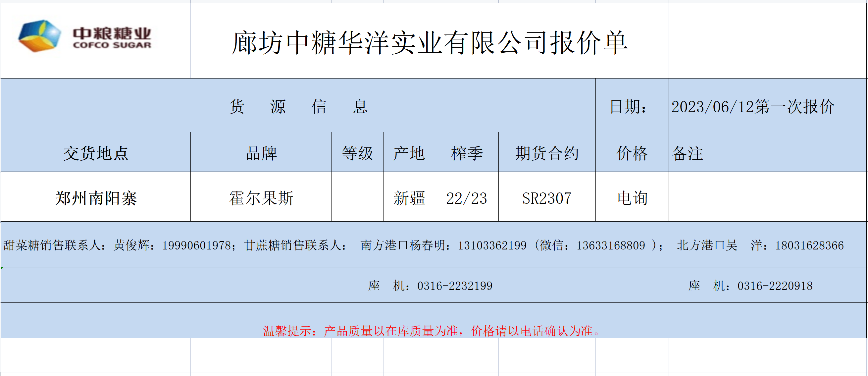
Task: Click the 货源信息 header cell
Action: (x=298, y=106)
